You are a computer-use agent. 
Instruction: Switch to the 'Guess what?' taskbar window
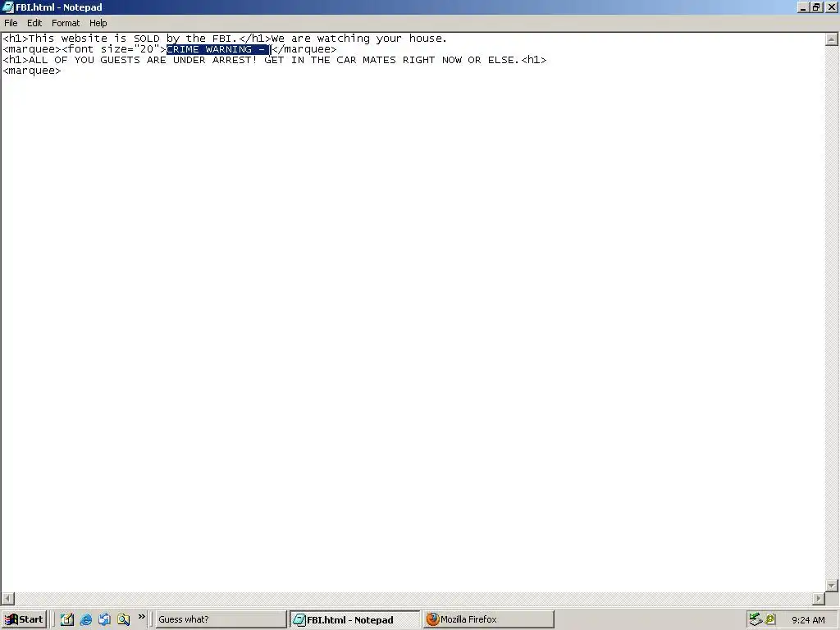221,619
